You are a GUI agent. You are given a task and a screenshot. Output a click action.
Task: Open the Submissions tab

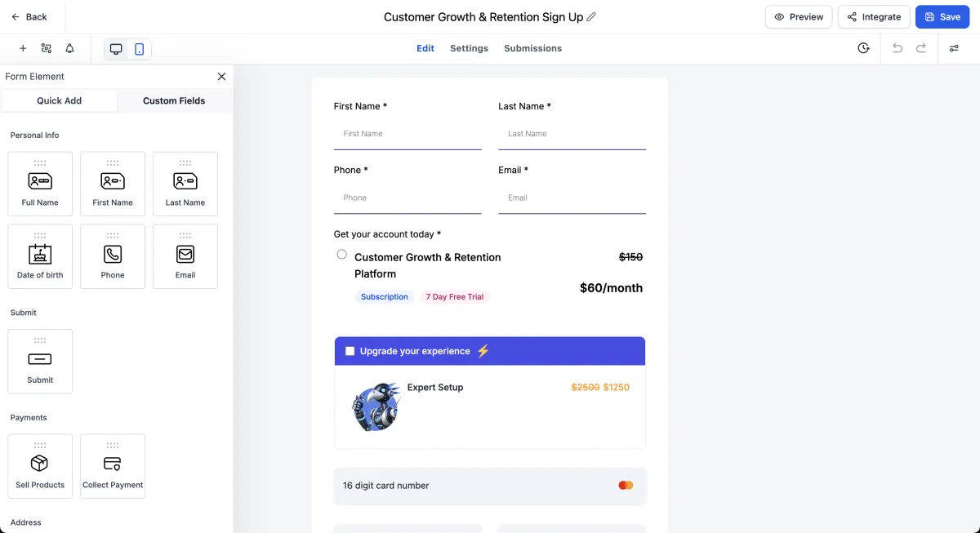532,49
